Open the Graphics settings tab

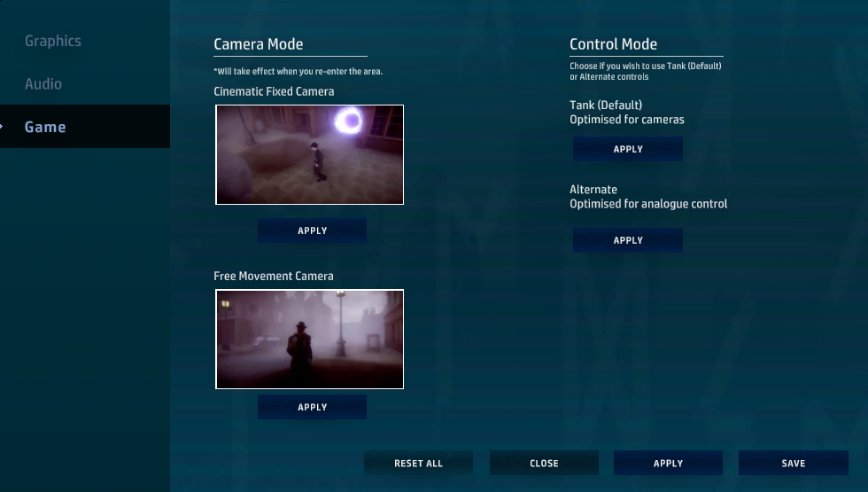point(52,41)
